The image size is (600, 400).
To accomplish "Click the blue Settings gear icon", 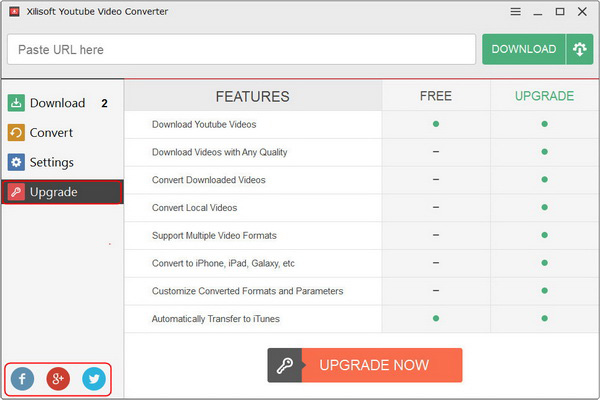I will tap(16, 162).
